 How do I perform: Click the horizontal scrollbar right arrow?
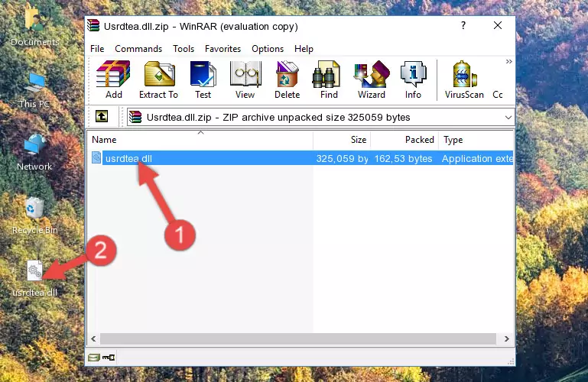(x=507, y=338)
